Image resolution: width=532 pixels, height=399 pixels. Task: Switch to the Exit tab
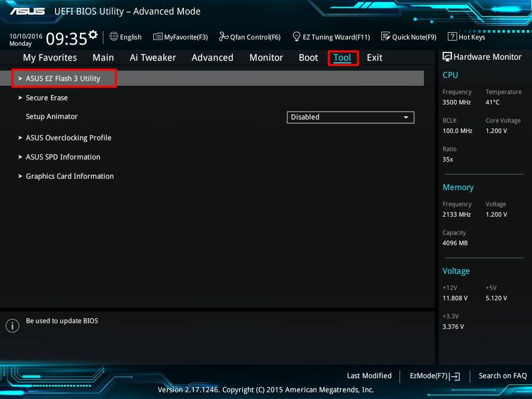(375, 58)
